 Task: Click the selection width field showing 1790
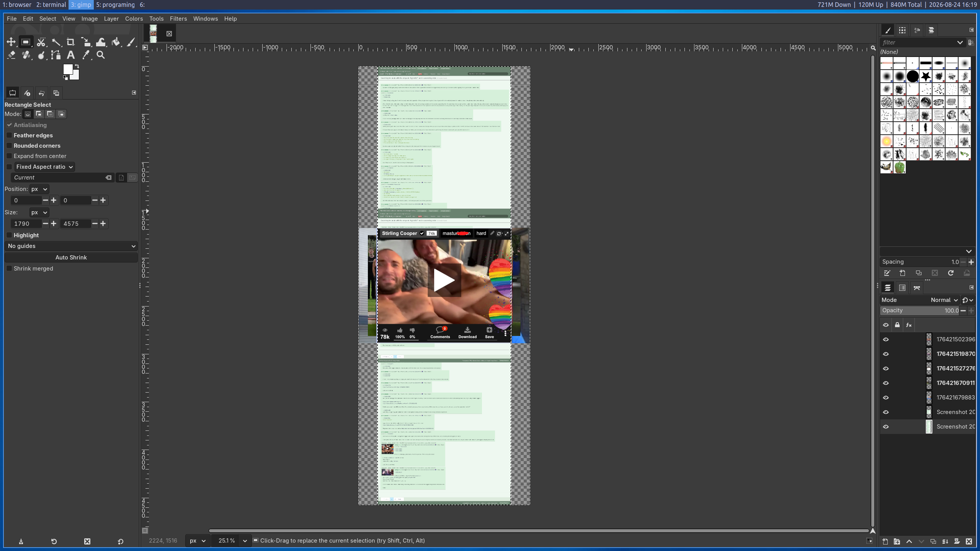point(26,223)
